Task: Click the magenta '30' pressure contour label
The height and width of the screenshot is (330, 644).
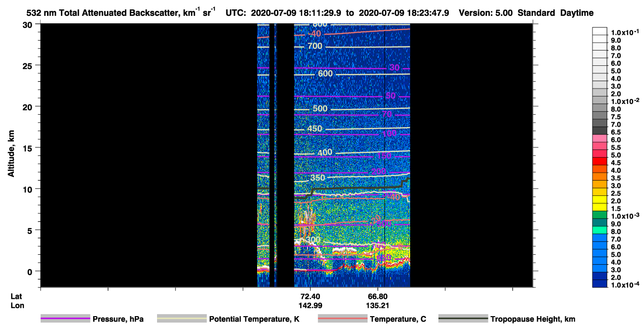Action: coord(394,67)
